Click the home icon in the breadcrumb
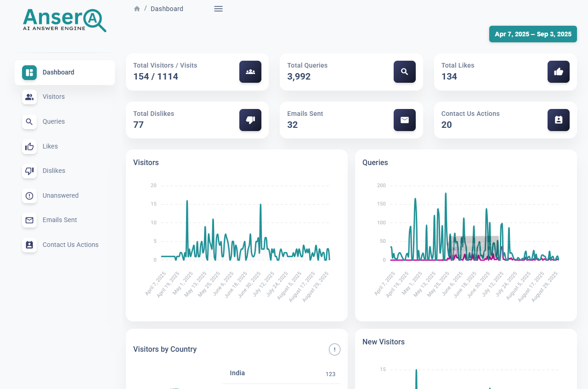The width and height of the screenshot is (588, 389). pos(137,8)
